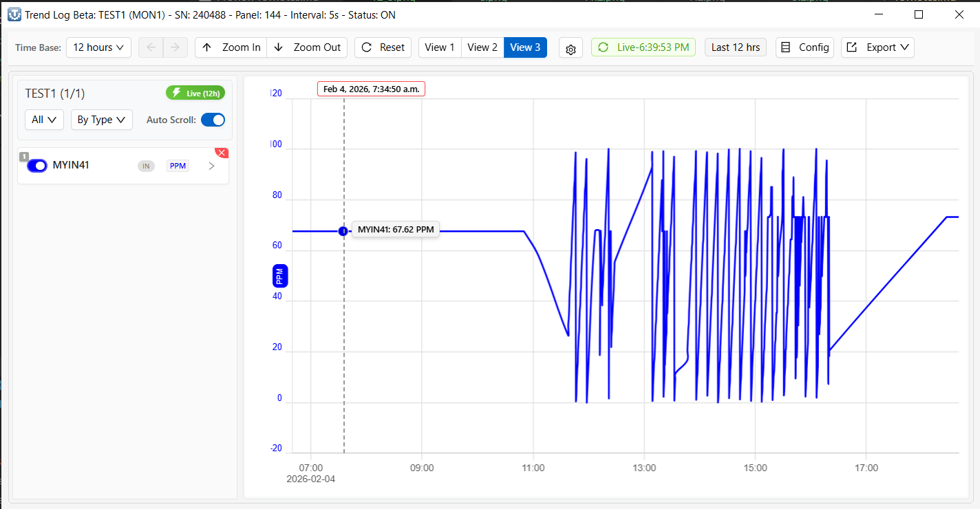Open the Config panel
Image resolution: width=980 pixels, height=509 pixels.
[805, 47]
